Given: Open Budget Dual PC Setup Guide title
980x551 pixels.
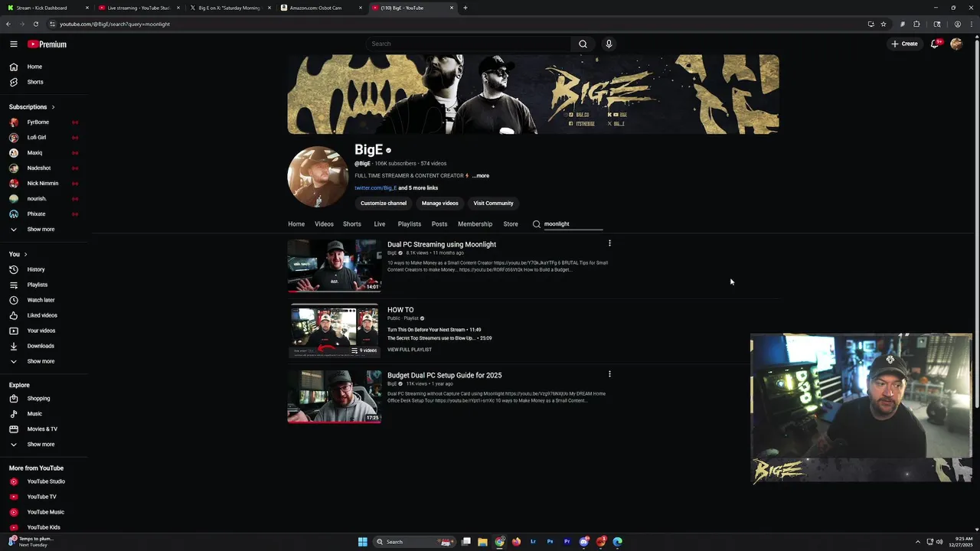Looking at the screenshot, I should point(444,376).
